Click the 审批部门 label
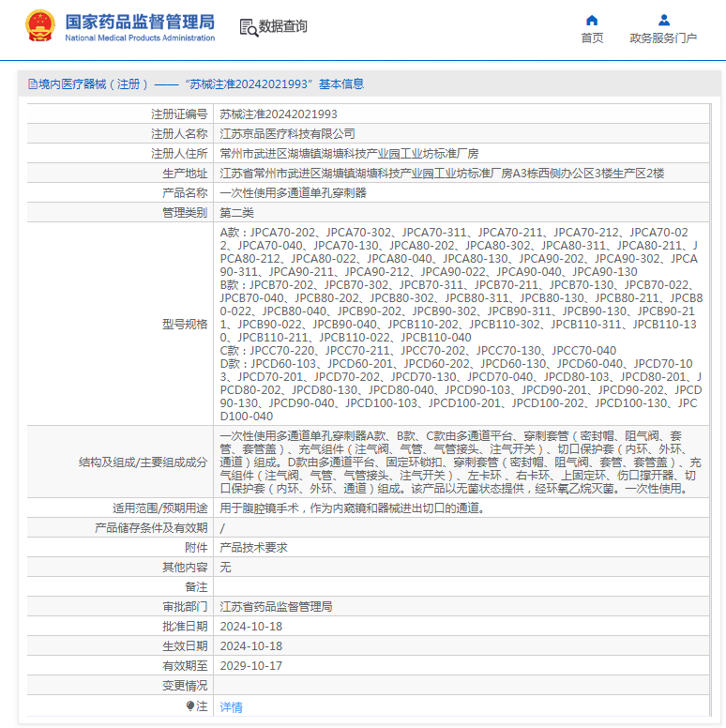This screenshot has width=726, height=728. [185, 606]
